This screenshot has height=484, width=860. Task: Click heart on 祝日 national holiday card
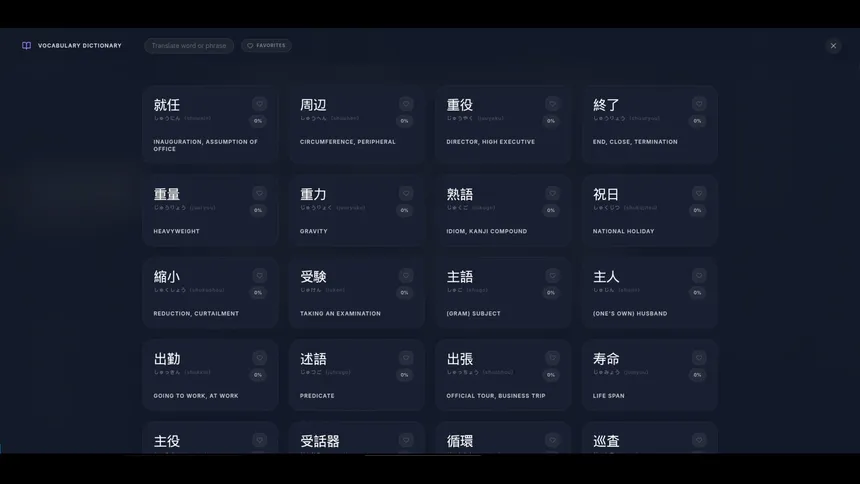coord(699,193)
